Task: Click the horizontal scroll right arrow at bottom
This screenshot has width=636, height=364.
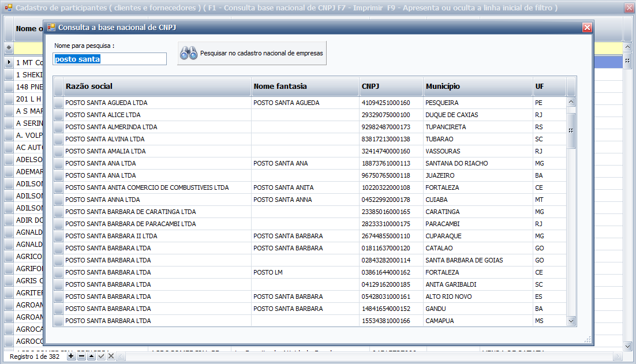Action: 618,357
